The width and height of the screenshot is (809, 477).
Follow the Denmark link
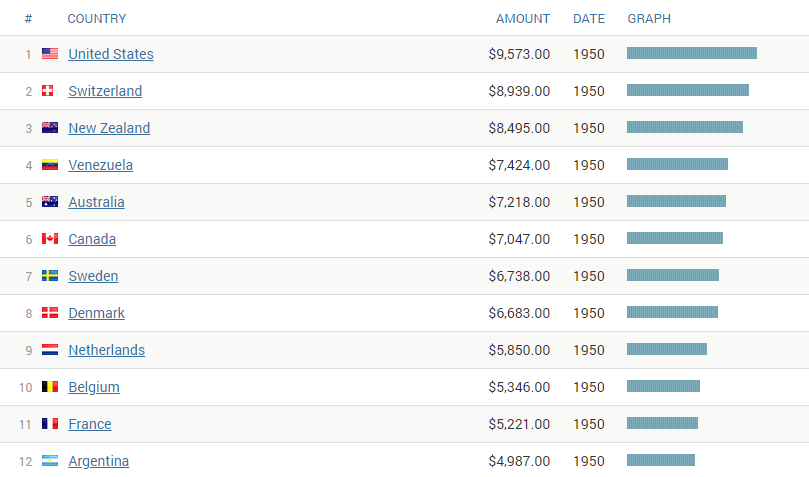[96, 313]
